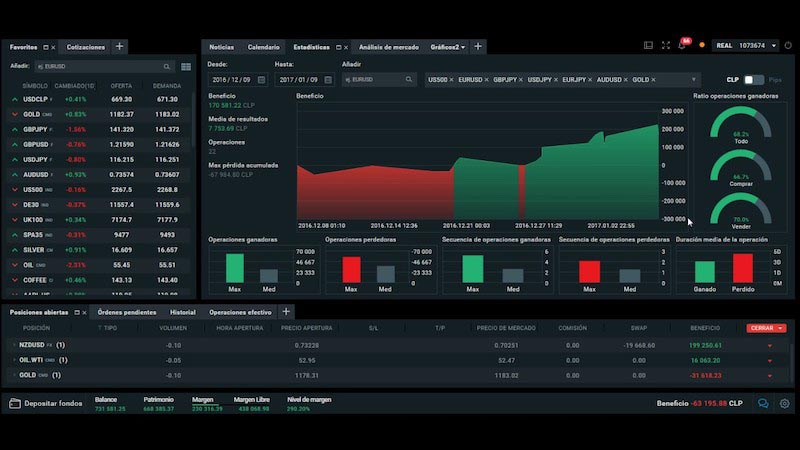This screenshot has height=450, width=800.
Task: Toggle the CLP / Pips switch
Action: (x=754, y=80)
